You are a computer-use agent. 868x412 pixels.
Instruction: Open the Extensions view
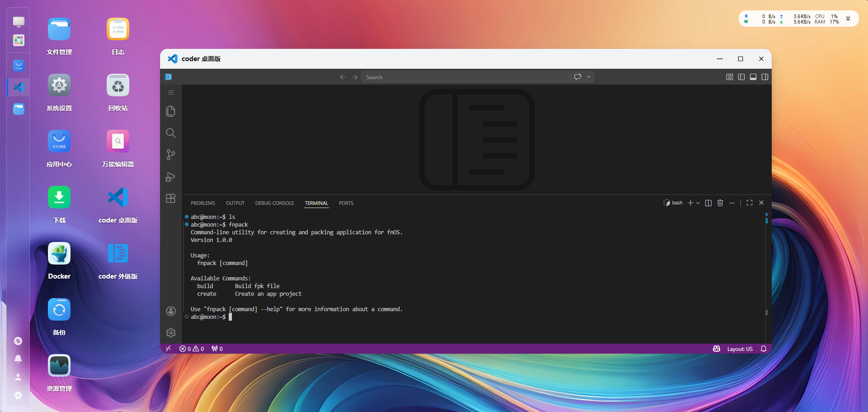[170, 199]
